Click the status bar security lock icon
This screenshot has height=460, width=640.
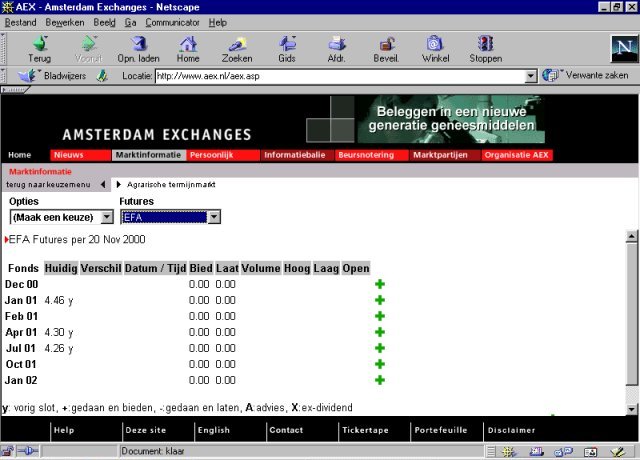pos(7,451)
